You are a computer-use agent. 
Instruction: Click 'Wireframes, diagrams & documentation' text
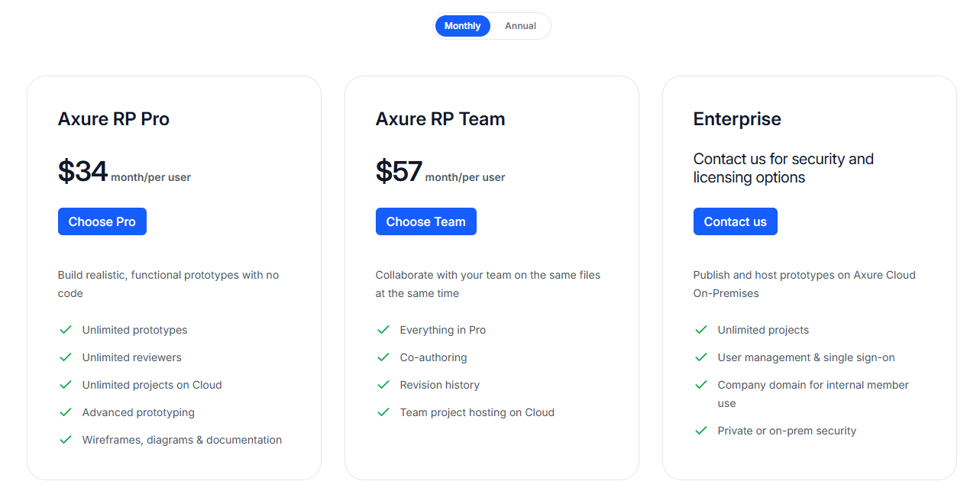pyautogui.click(x=182, y=440)
